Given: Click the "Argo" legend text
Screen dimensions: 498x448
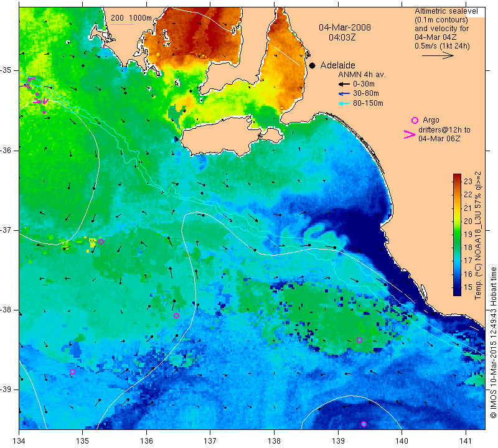Looking at the screenshot, I should click(431, 120).
